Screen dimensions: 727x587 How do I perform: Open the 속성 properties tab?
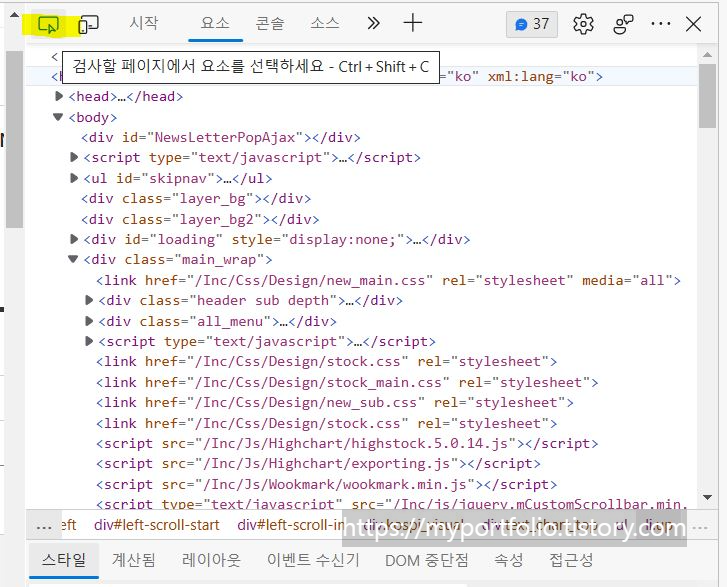[x=509, y=560]
